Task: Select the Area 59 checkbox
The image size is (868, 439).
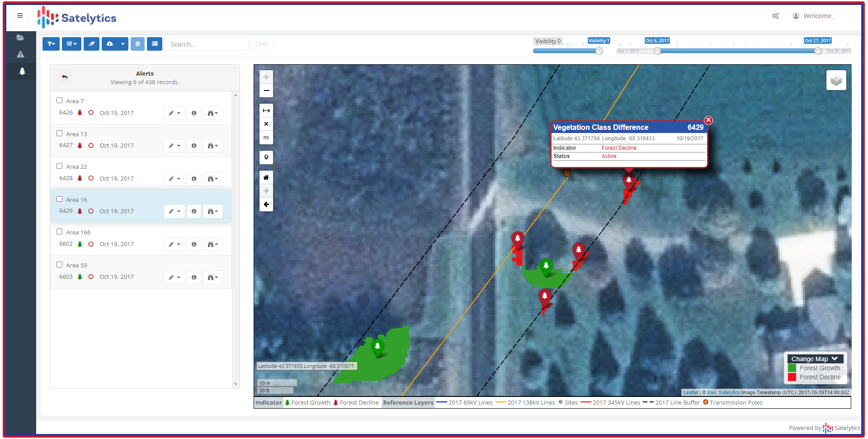Action: [x=60, y=265]
